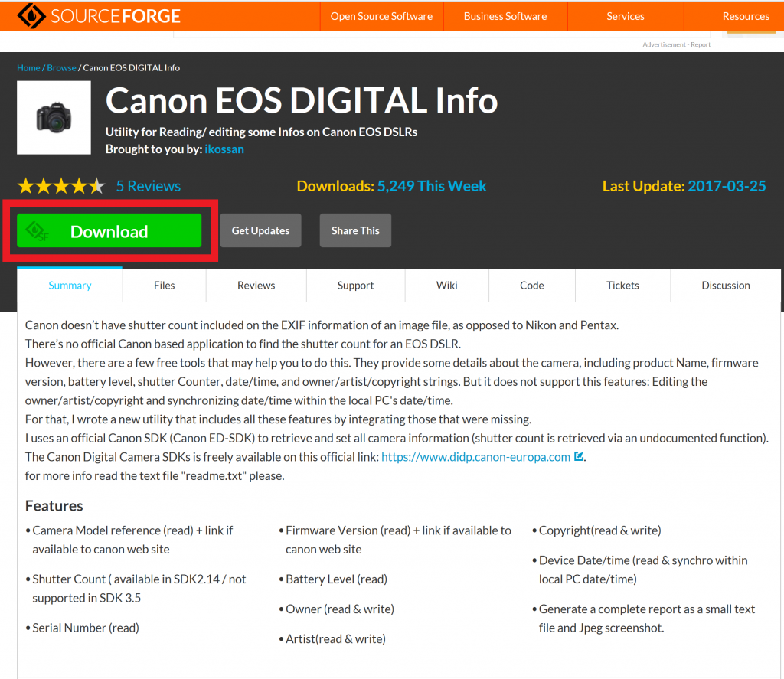Click the OSF icon inside the green Download button

36,230
